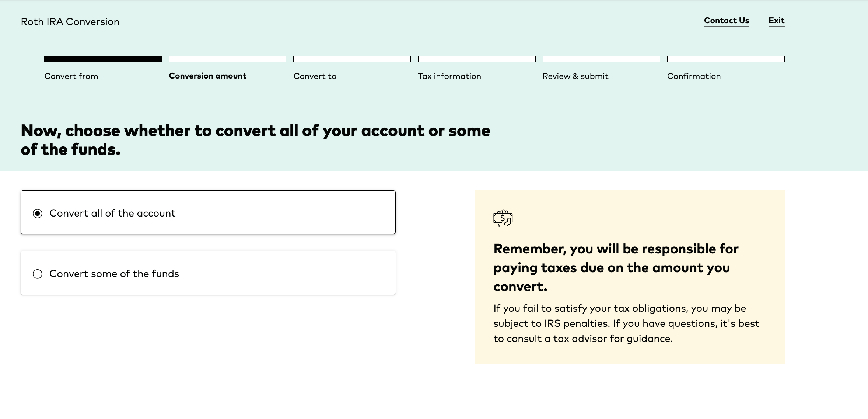
Task: Click the 'Conversion amount' step label
Action: [x=207, y=76]
